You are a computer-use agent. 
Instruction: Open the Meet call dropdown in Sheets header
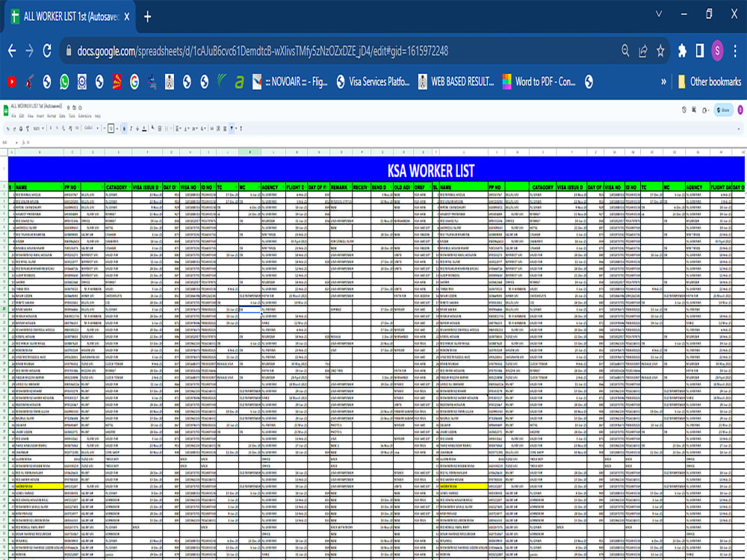tap(706, 110)
